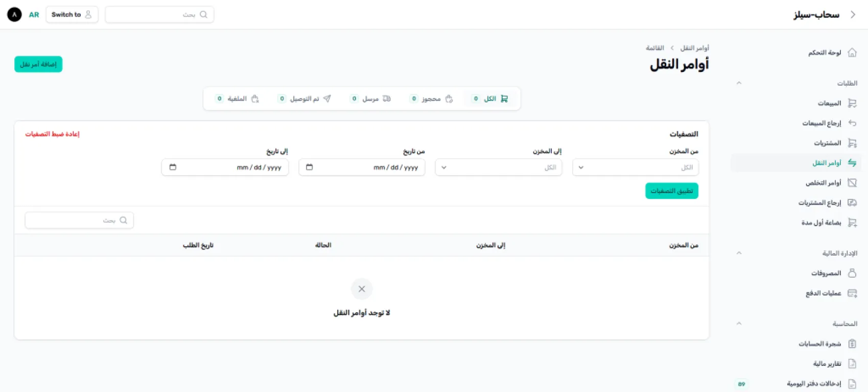The image size is (868, 392).
Task: Click the black user avatar A
Action: coord(14,14)
